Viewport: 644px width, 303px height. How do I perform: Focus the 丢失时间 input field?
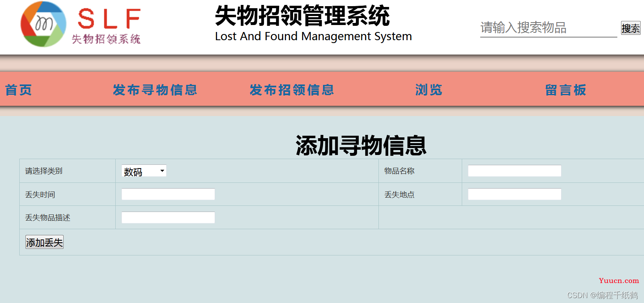tap(168, 194)
